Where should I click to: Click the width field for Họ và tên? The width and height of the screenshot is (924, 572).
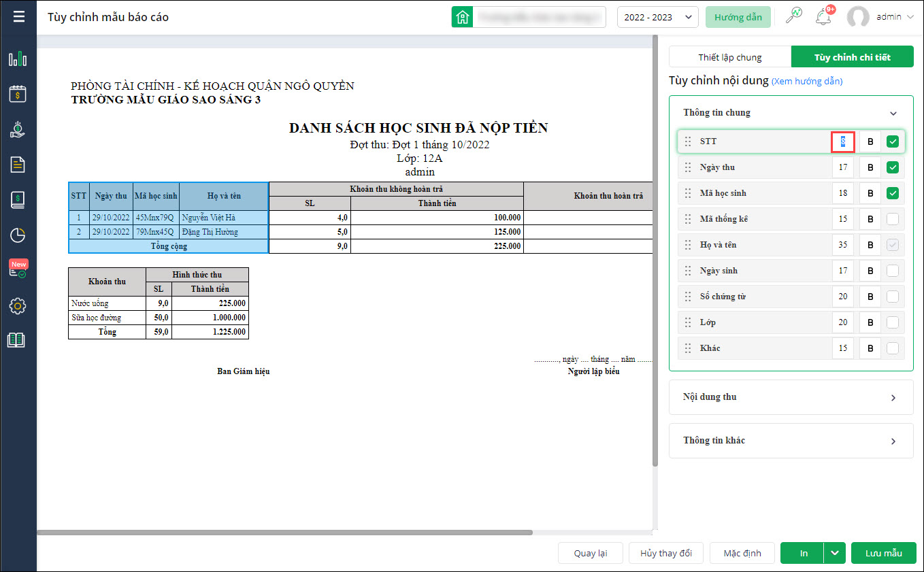coord(843,245)
